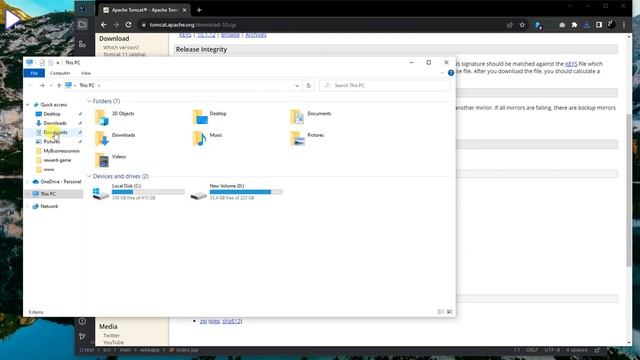
Task: Open Explorer help question mark icon
Action: coord(451,73)
